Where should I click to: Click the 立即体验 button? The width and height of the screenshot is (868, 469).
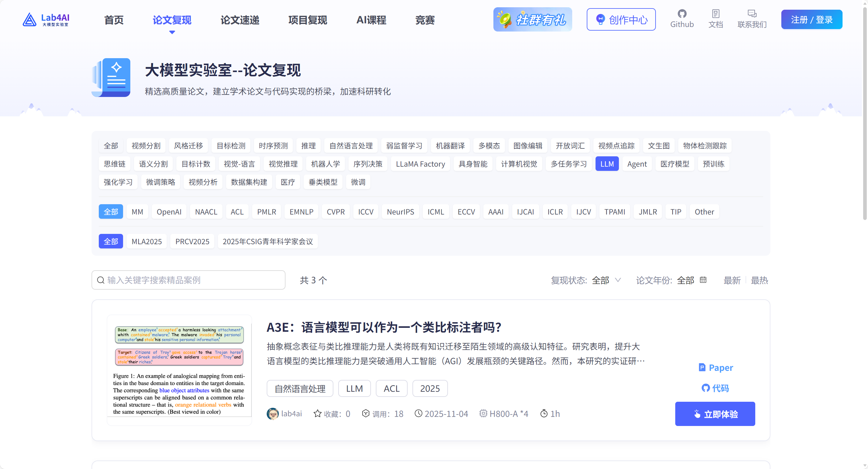715,414
